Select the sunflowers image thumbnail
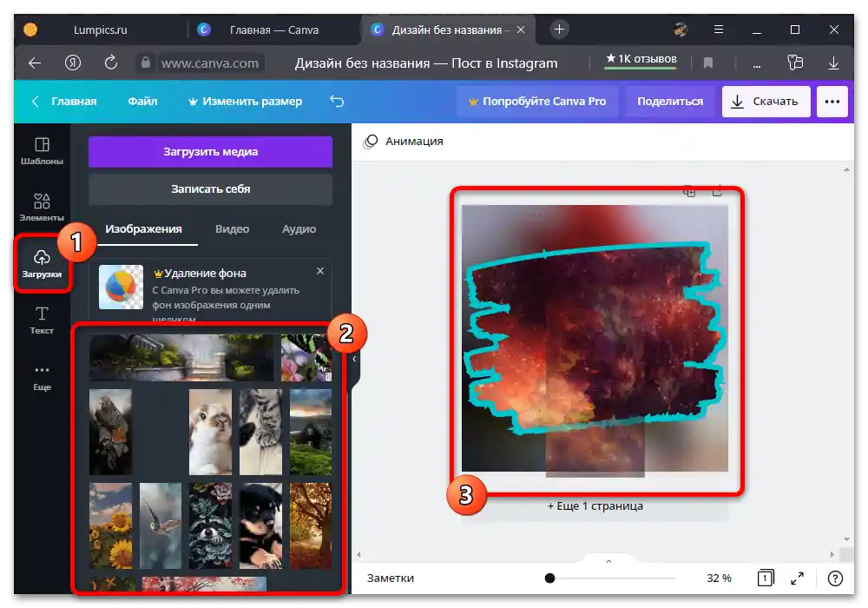Screen dimensions: 868x608 coord(111,526)
